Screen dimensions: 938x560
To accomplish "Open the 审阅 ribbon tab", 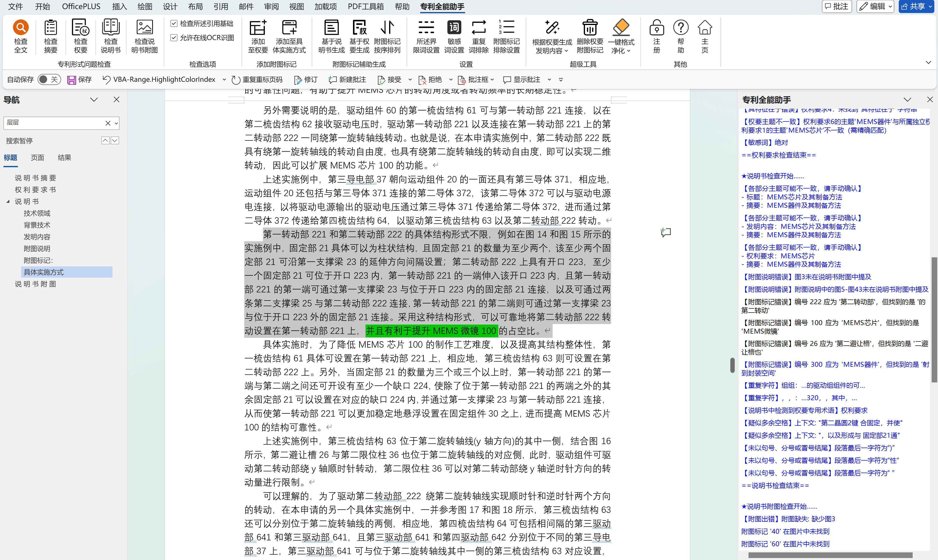I will [x=271, y=6].
